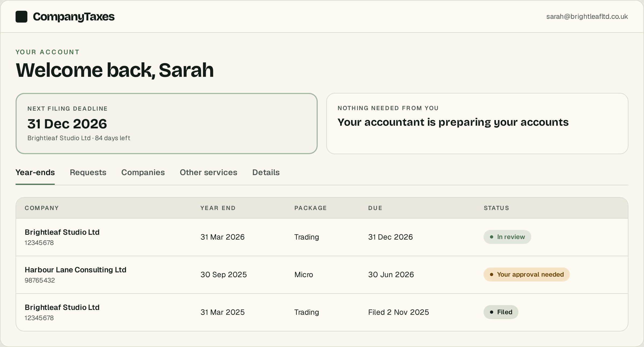Click the Year End column header
The width and height of the screenshot is (644, 347).
(x=218, y=208)
